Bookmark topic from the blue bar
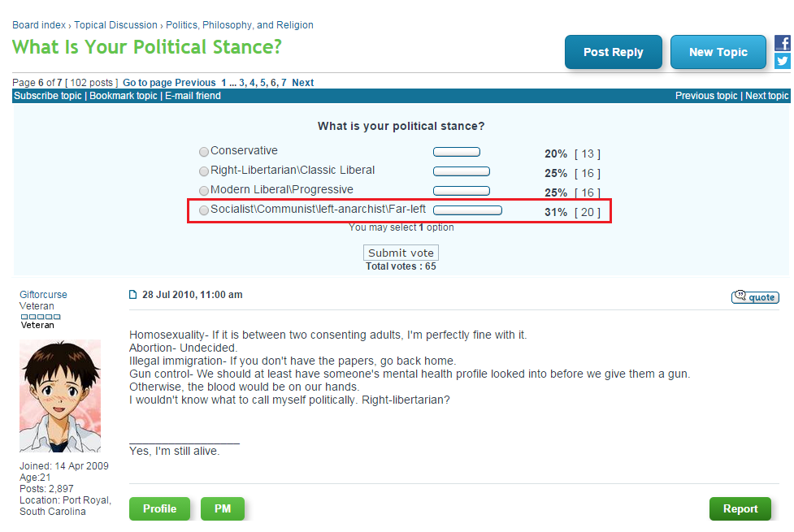Viewport: 794px width, 532px height. (124, 96)
